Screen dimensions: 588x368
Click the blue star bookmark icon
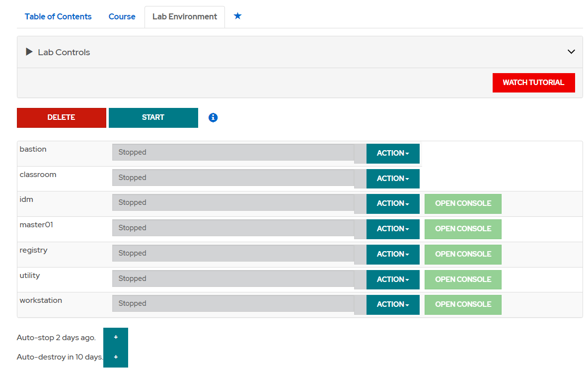(x=237, y=16)
